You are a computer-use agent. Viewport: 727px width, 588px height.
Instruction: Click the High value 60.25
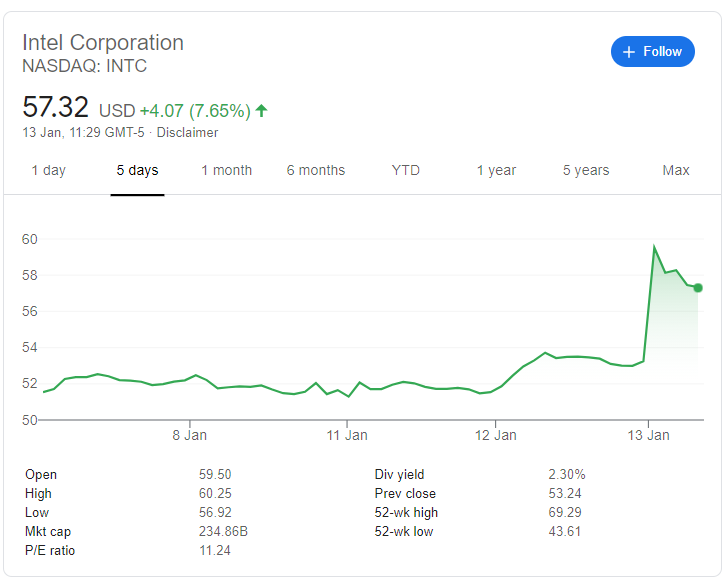[215, 493]
